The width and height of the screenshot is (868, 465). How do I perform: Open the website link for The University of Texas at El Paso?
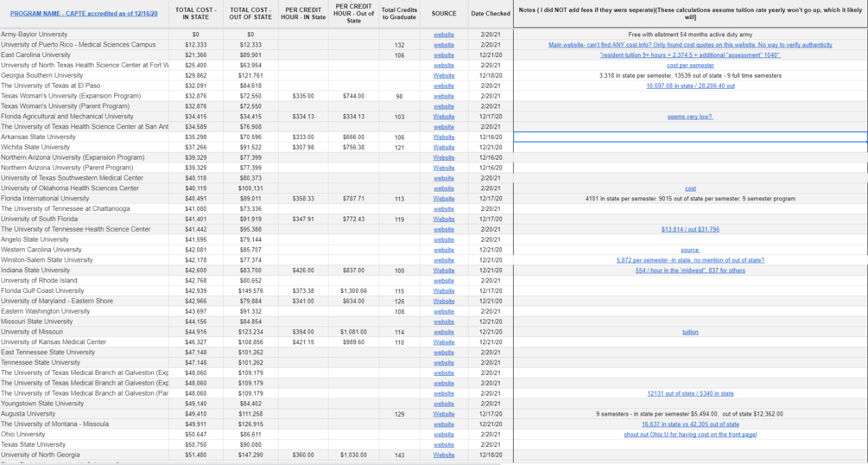443,86
